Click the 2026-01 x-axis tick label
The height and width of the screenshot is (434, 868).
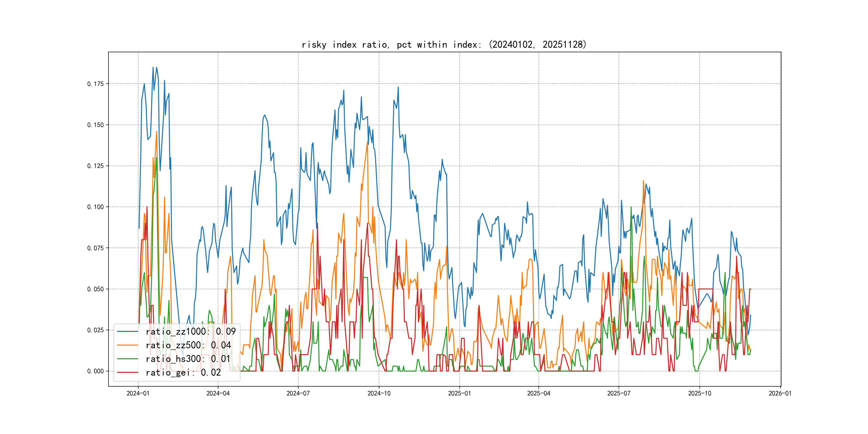(x=780, y=393)
